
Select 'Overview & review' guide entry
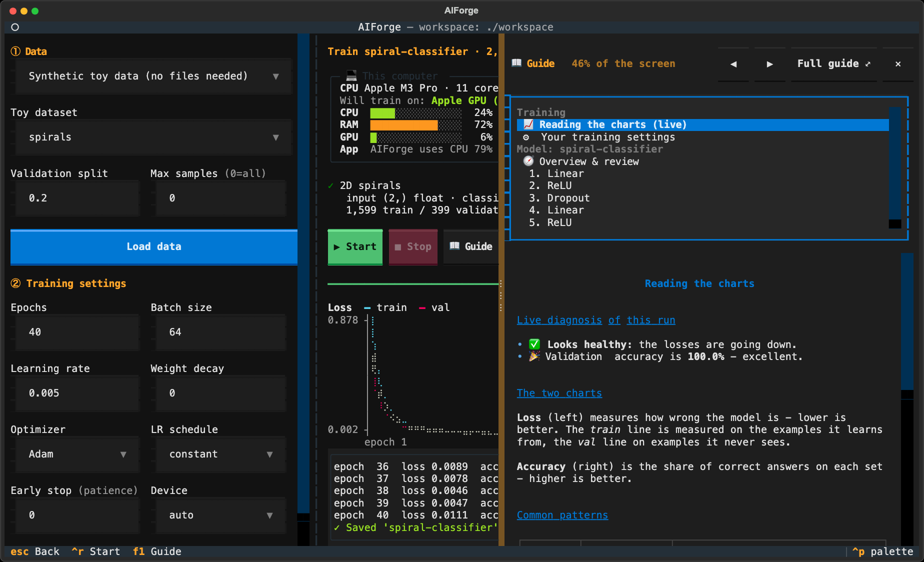(x=702, y=161)
